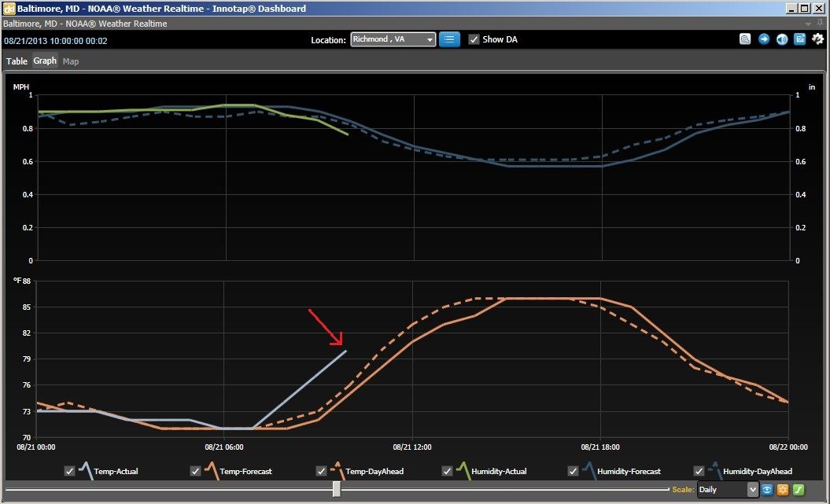Switch to the Table tab
Screen dimensions: 830x504
click(17, 61)
